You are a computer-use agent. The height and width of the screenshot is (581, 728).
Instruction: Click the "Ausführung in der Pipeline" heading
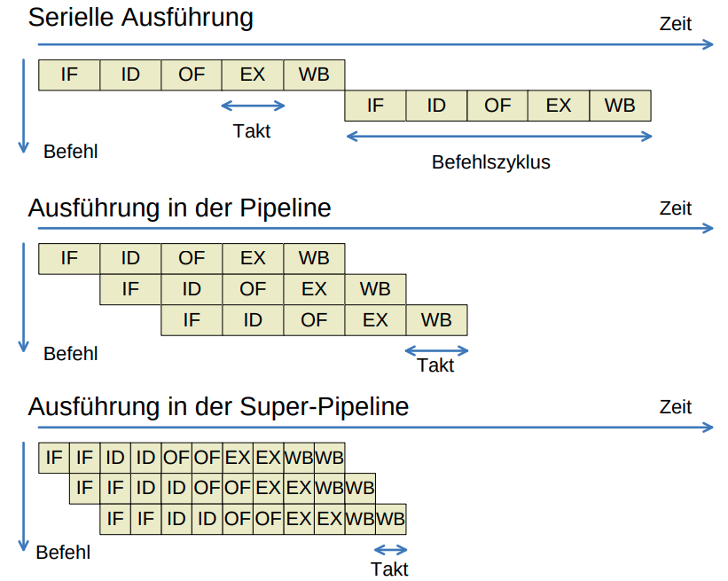coord(179,208)
